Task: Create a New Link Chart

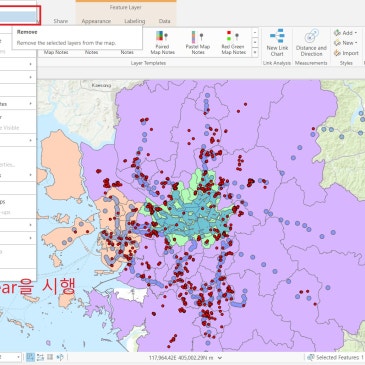Action: point(277,43)
